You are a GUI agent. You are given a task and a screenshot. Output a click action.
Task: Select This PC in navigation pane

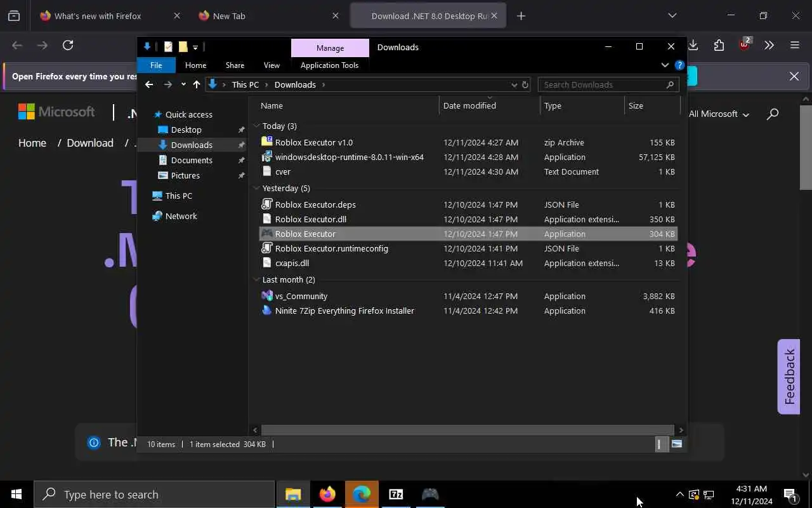pyautogui.click(x=178, y=196)
